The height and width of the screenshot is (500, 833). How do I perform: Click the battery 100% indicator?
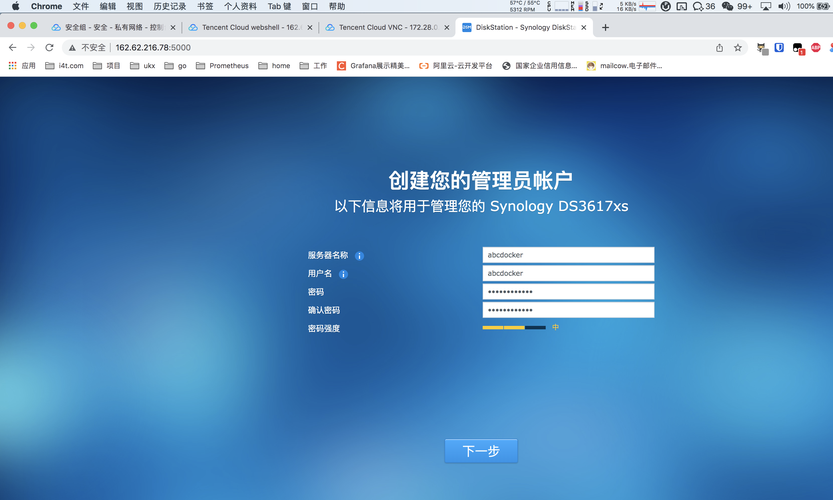pos(813,6)
